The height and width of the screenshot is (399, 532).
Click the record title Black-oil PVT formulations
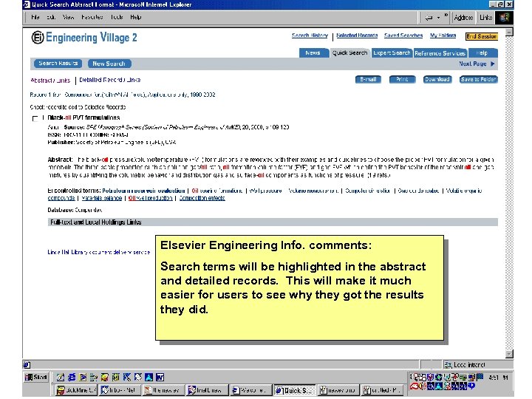coord(83,117)
